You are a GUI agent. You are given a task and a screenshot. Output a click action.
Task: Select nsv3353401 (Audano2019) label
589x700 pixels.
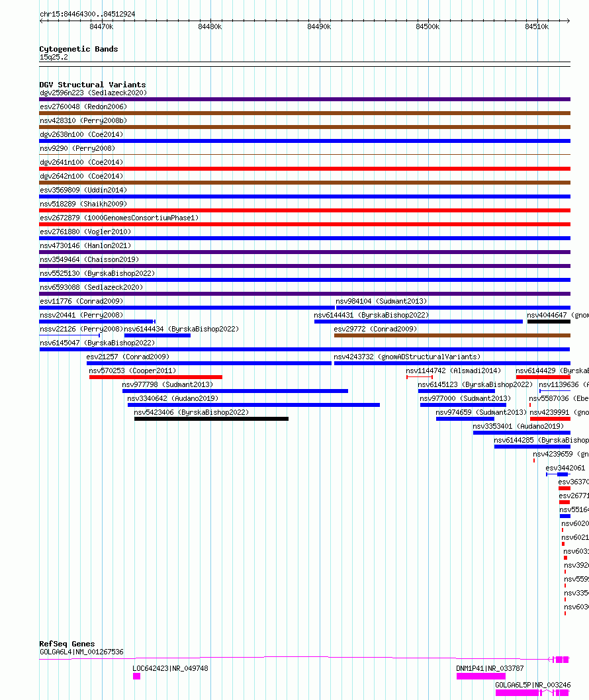click(518, 426)
